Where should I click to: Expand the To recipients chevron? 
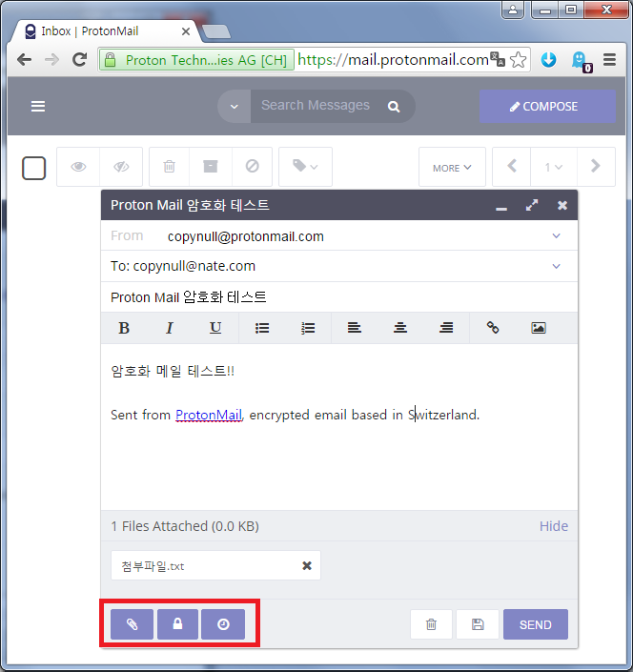tap(557, 266)
